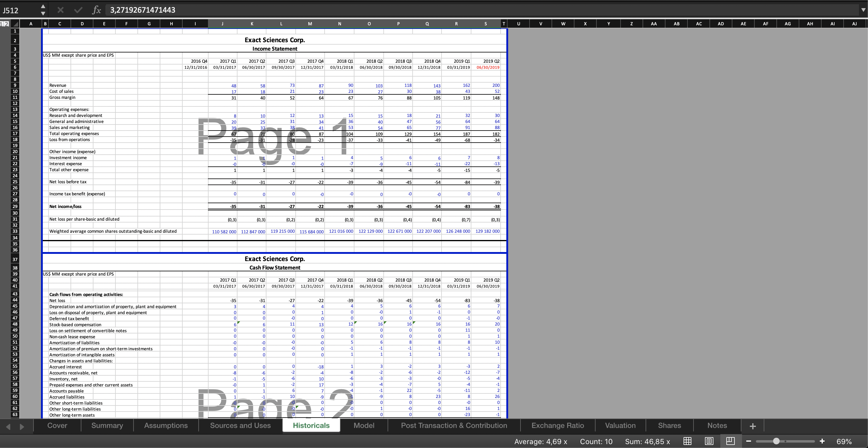Select Page Break Preview view icon
868x448 pixels.
tap(731, 441)
